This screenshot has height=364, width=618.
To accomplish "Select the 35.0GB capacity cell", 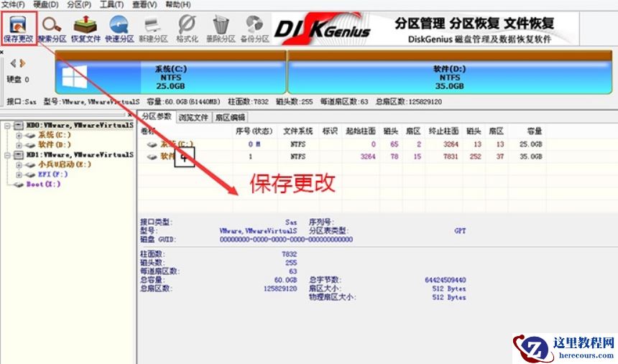I will coord(531,157).
